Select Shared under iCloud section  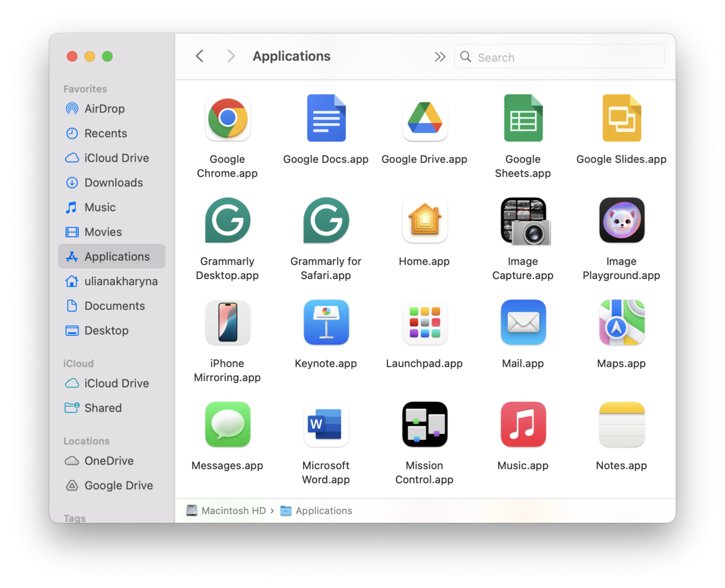click(101, 408)
